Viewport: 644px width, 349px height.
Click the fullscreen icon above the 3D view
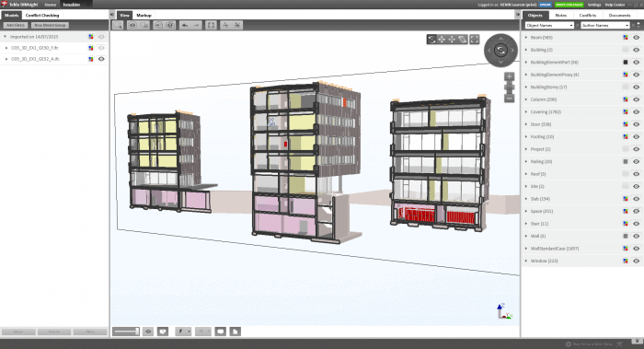(475, 40)
